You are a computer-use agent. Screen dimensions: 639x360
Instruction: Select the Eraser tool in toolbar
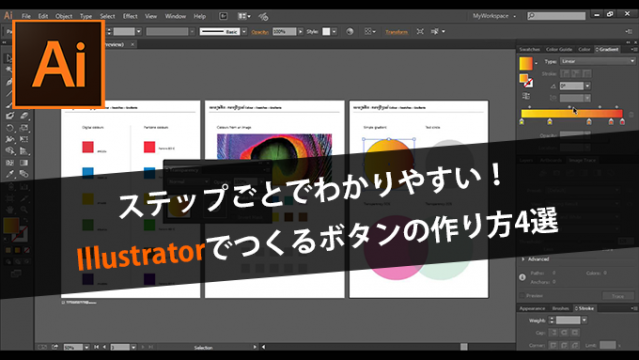24,116
